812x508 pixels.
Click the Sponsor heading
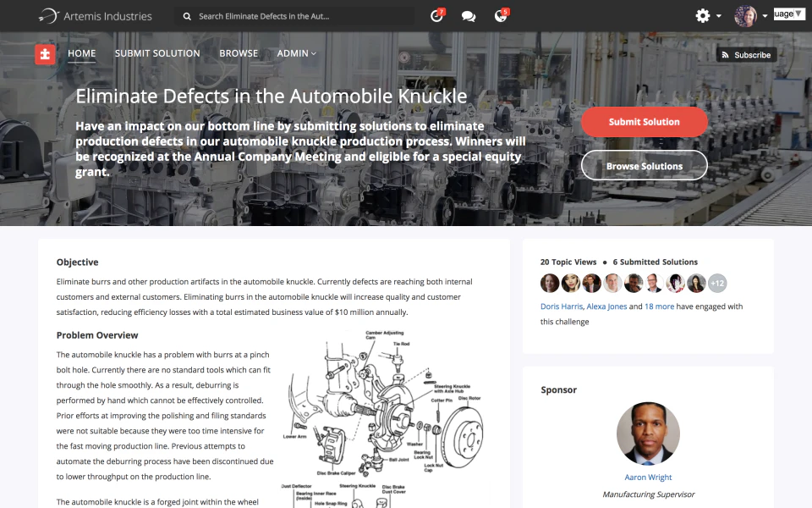click(x=559, y=389)
